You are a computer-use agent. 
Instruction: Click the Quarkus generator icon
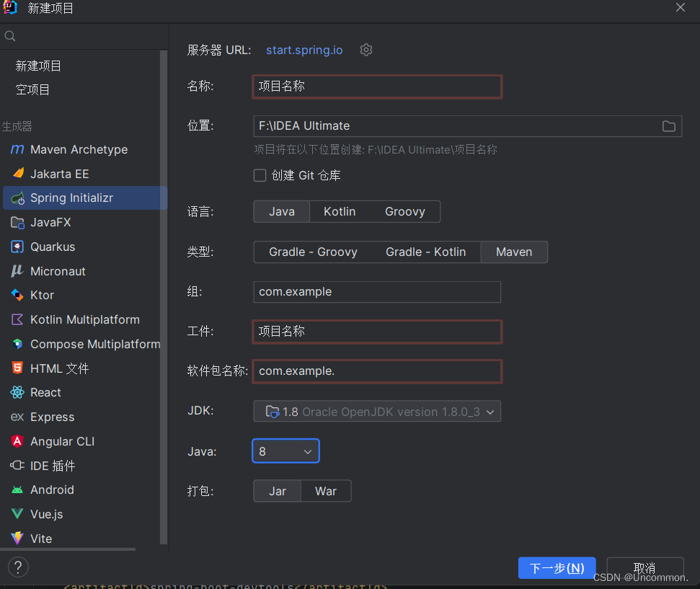click(17, 247)
